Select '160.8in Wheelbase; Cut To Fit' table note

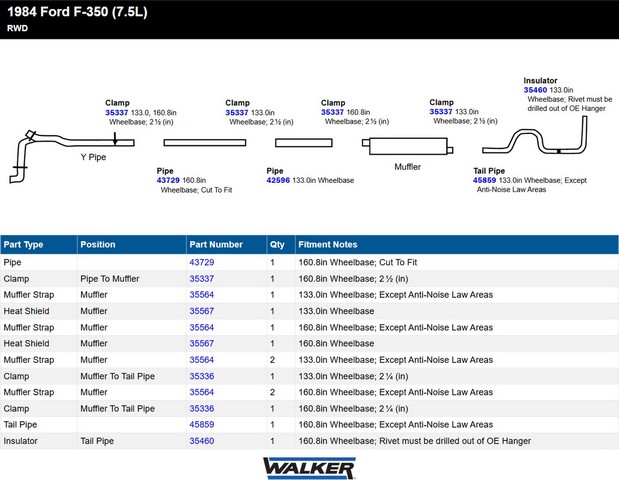coord(358,262)
